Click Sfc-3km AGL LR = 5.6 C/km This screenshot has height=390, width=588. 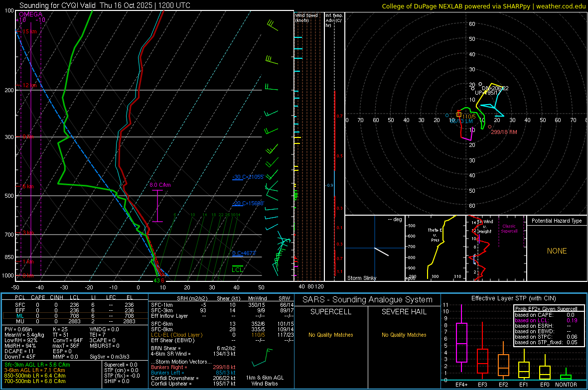tap(37, 365)
